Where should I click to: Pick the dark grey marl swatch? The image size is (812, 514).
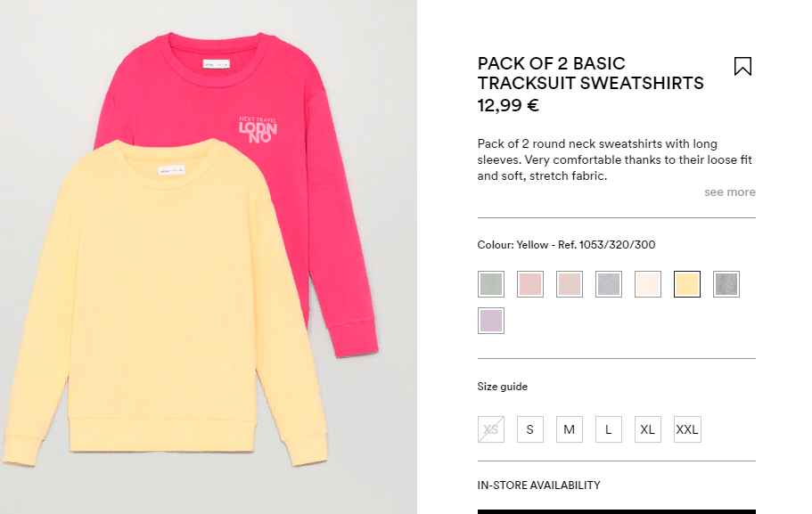click(726, 284)
